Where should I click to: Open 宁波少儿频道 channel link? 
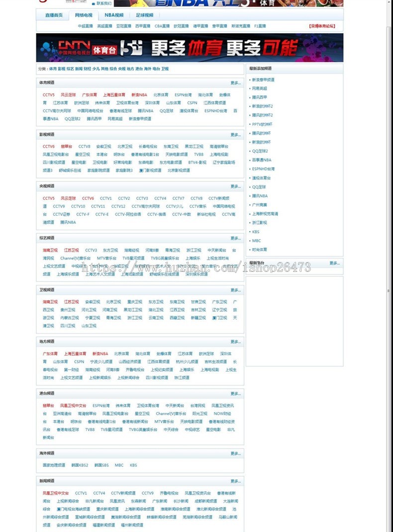coord(101,361)
